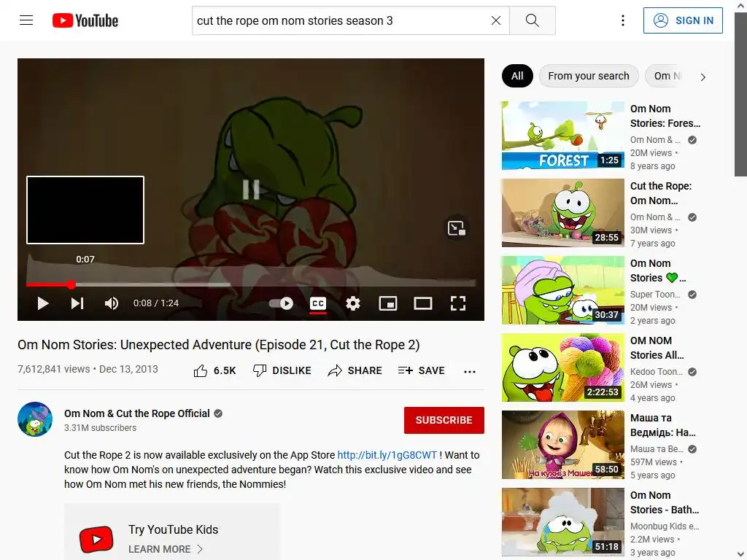Play the video with the play button
The height and width of the screenshot is (560, 747).
[43, 303]
